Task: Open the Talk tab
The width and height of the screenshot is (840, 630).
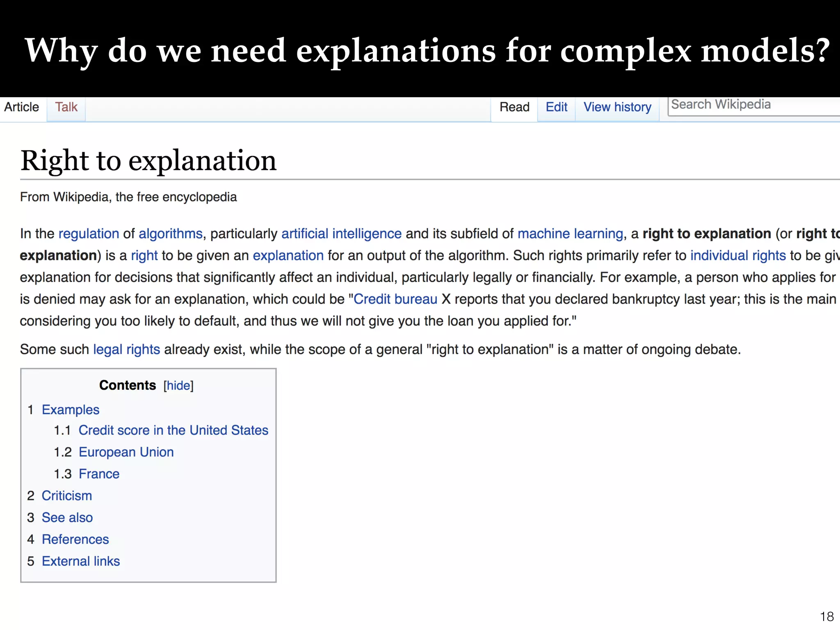Action: (66, 107)
